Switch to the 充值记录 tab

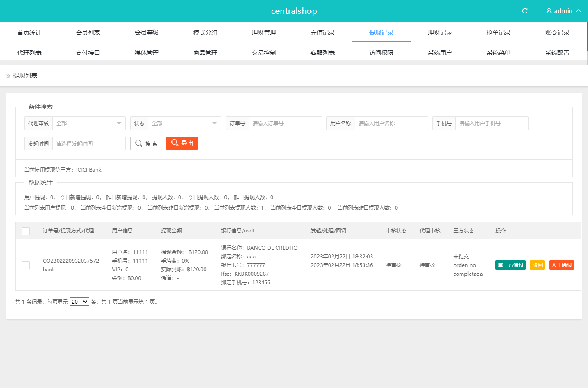tap(323, 32)
